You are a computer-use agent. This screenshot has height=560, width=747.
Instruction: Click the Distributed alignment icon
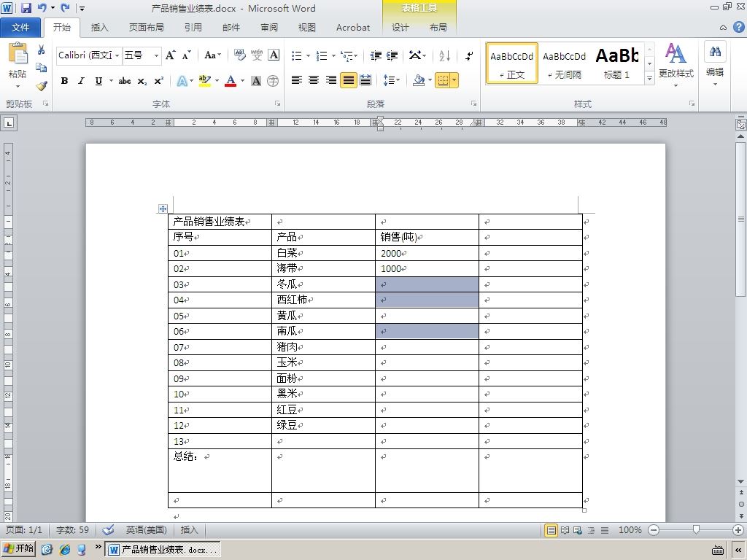click(x=365, y=80)
